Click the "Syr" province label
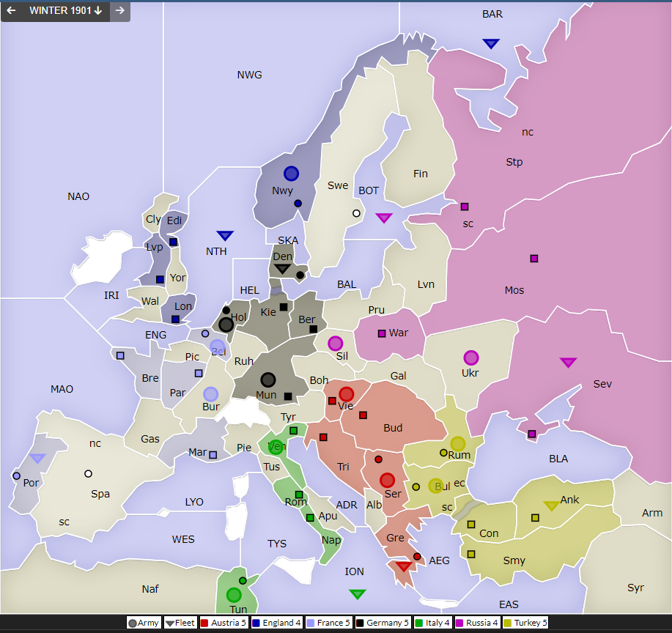Viewport: 672px width, 633px height. (635, 588)
